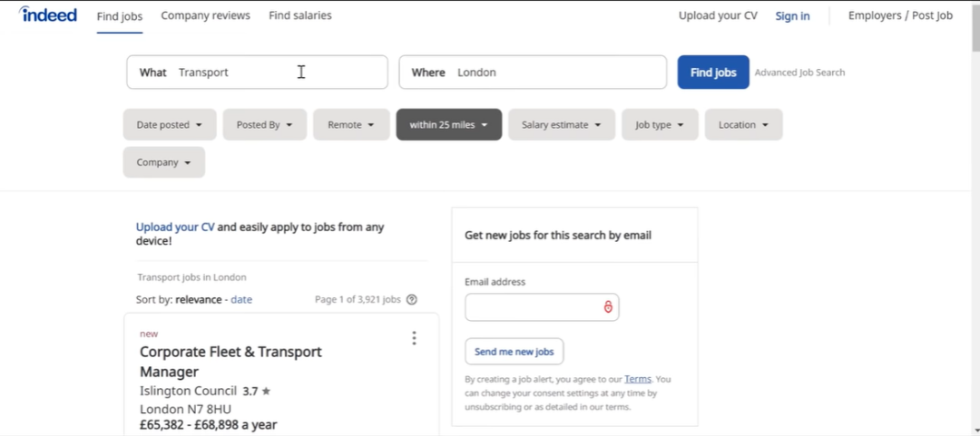The width and height of the screenshot is (980, 436).
Task: Open the Advanced Job Search link
Action: pos(799,73)
